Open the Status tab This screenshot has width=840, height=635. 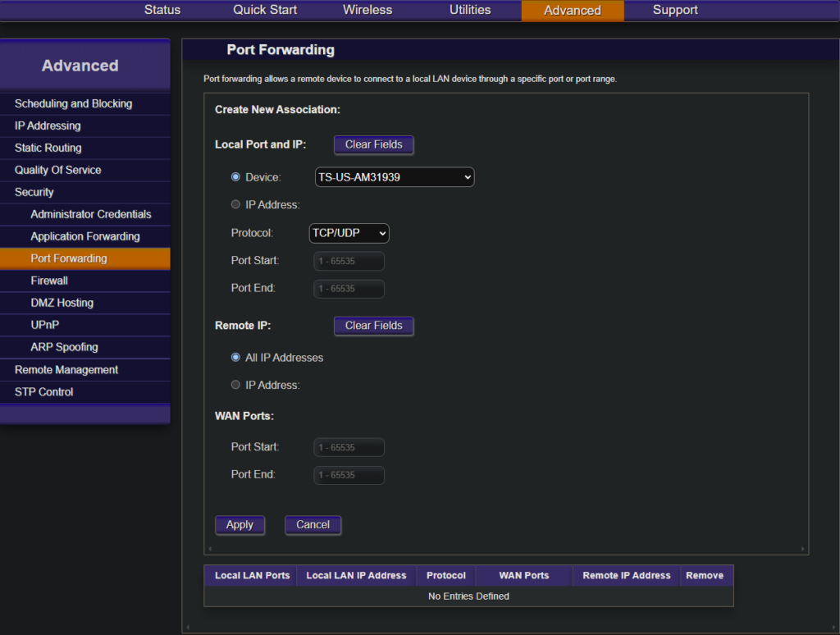162,11
